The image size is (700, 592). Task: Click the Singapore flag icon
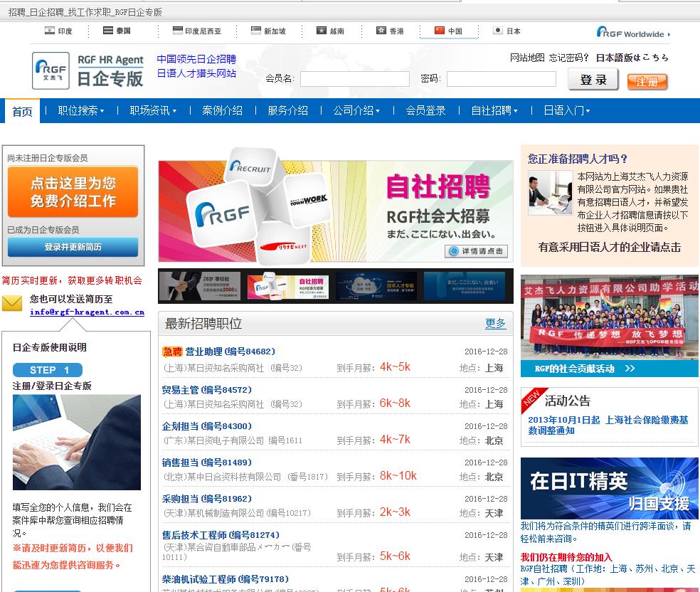coord(256,31)
